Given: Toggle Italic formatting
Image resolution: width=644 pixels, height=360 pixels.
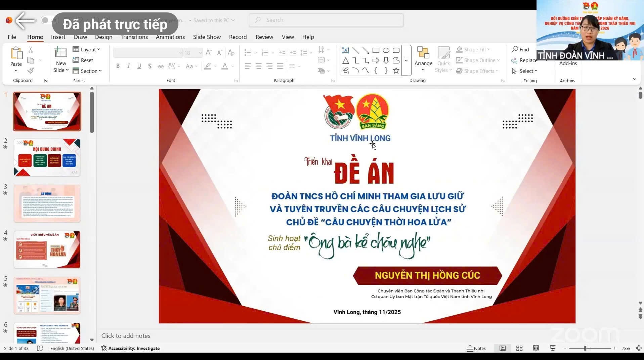Looking at the screenshot, I should (x=128, y=66).
